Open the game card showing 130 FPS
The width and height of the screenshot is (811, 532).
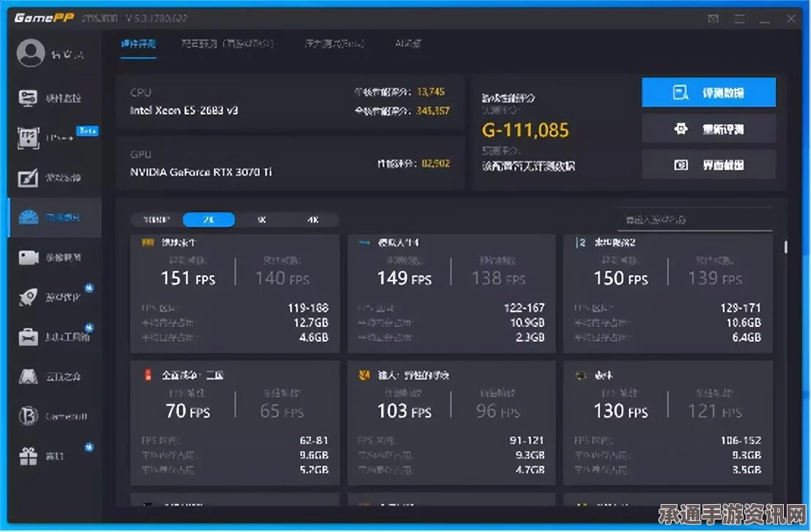668,423
